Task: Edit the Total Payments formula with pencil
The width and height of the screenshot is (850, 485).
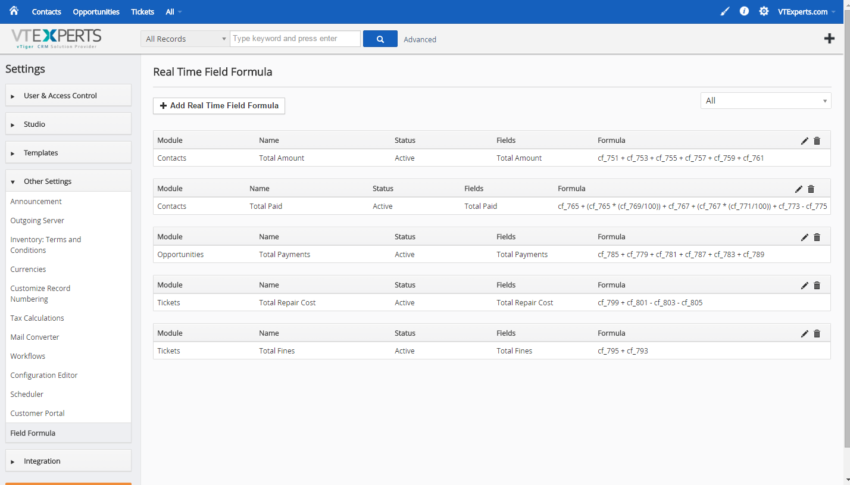Action: [x=804, y=237]
